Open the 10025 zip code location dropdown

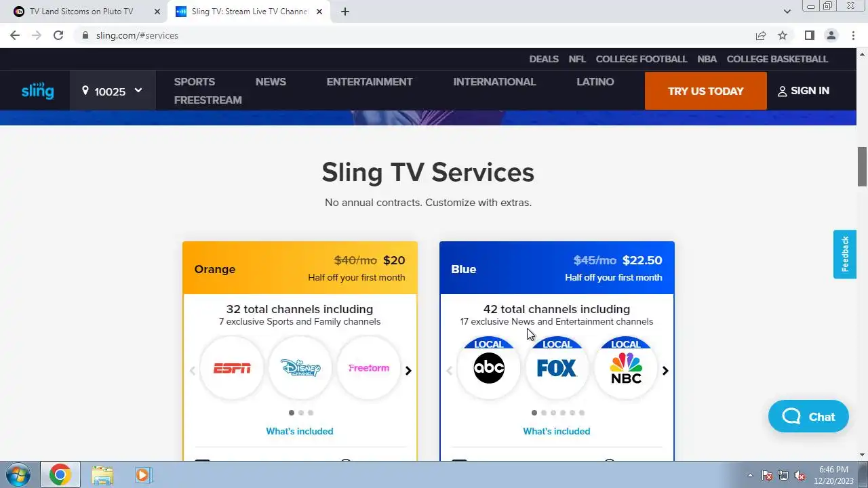[113, 91]
